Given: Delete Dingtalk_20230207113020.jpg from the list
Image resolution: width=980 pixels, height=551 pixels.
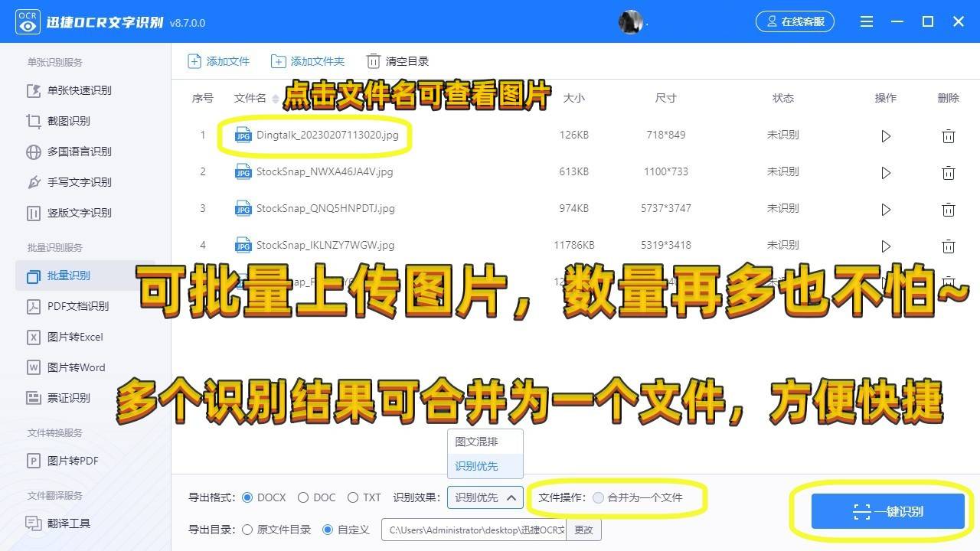Looking at the screenshot, I should [x=948, y=136].
